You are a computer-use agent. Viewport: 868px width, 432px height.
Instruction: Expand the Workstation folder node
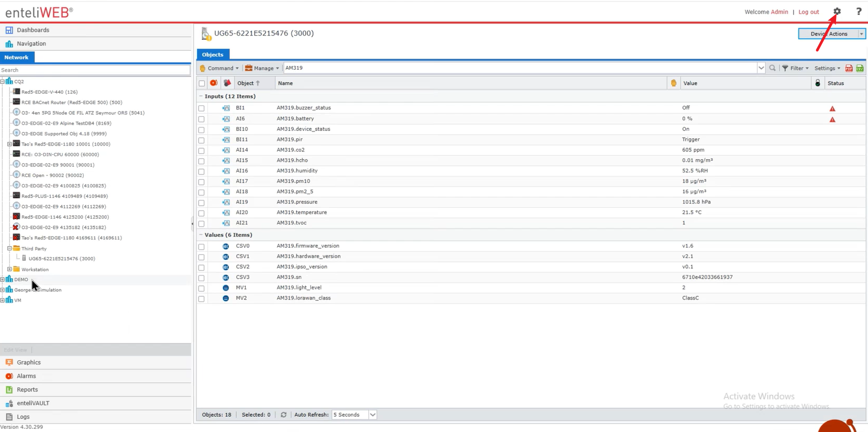click(x=9, y=269)
